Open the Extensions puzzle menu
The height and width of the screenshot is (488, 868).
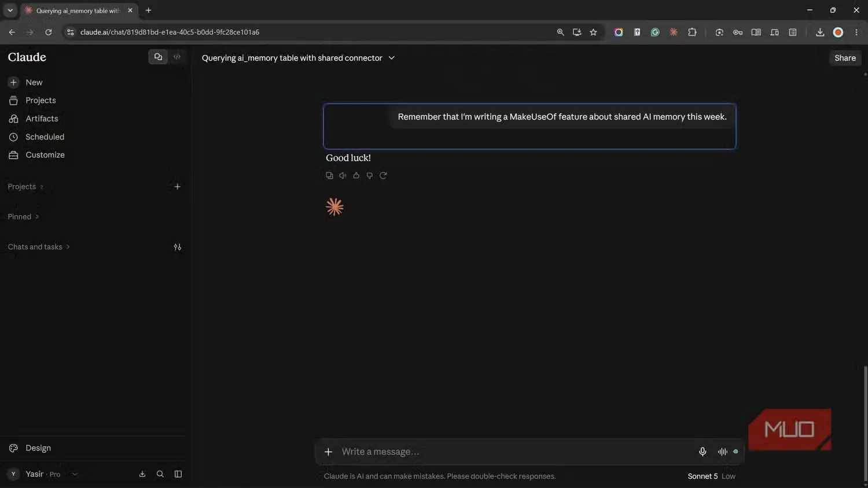(x=692, y=32)
